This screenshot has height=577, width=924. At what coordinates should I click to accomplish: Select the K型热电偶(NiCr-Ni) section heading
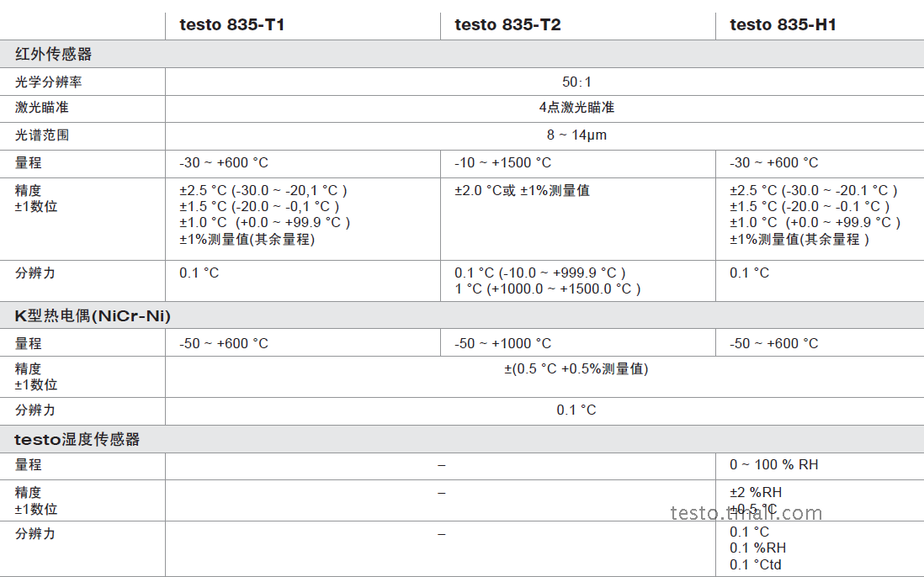(93, 315)
